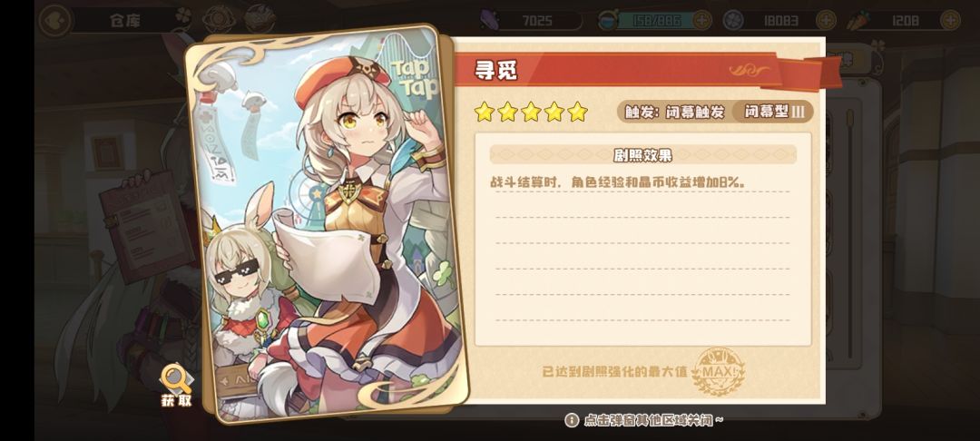Tap the MAX stamp badge
Screen dimensions: 980x441
(x=718, y=372)
